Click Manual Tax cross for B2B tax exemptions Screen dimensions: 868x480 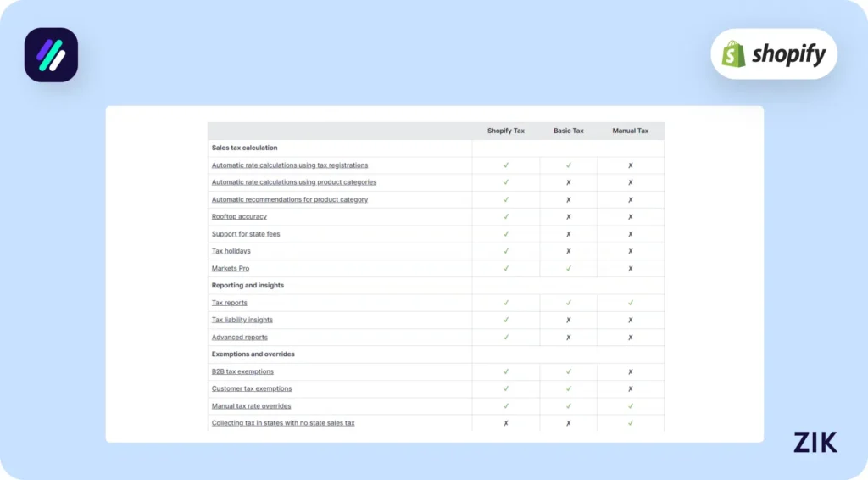[631, 371]
